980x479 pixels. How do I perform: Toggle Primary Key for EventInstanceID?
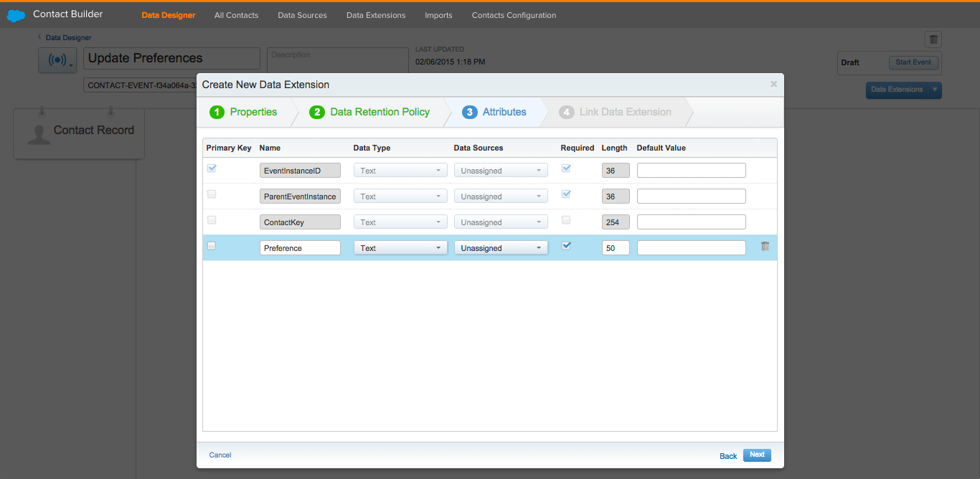(x=212, y=169)
